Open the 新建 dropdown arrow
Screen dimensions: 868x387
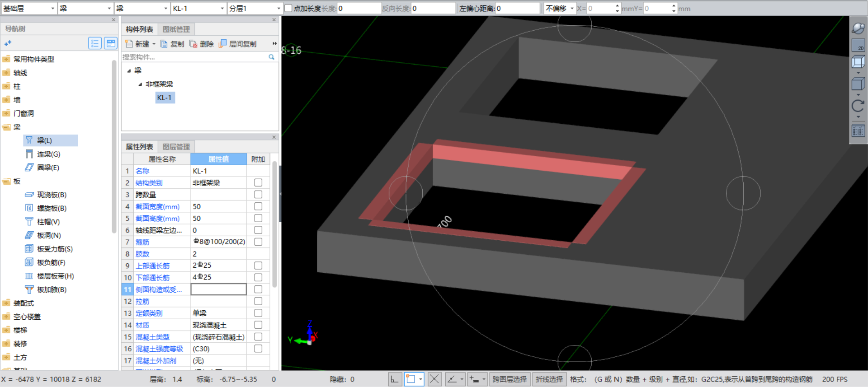[154, 44]
